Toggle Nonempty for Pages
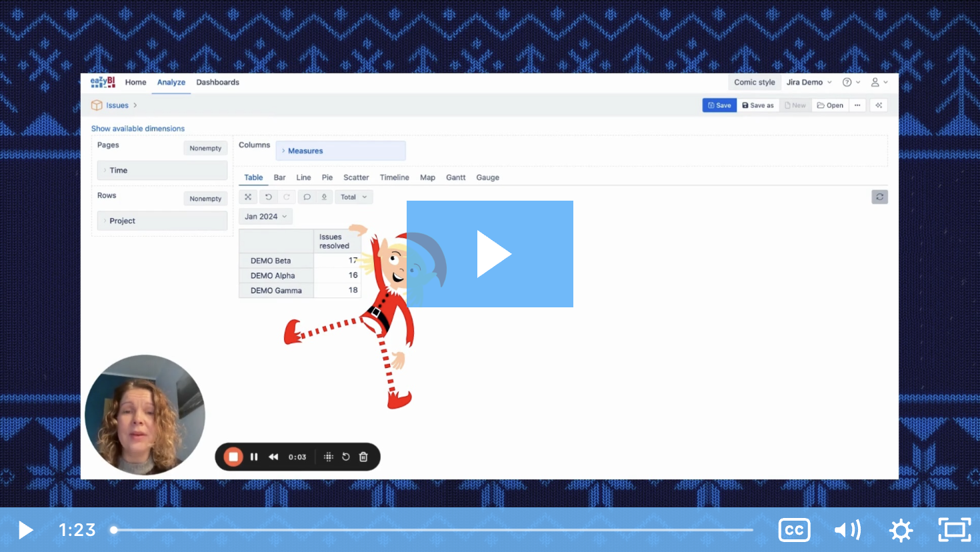This screenshot has width=980, height=552. point(205,148)
